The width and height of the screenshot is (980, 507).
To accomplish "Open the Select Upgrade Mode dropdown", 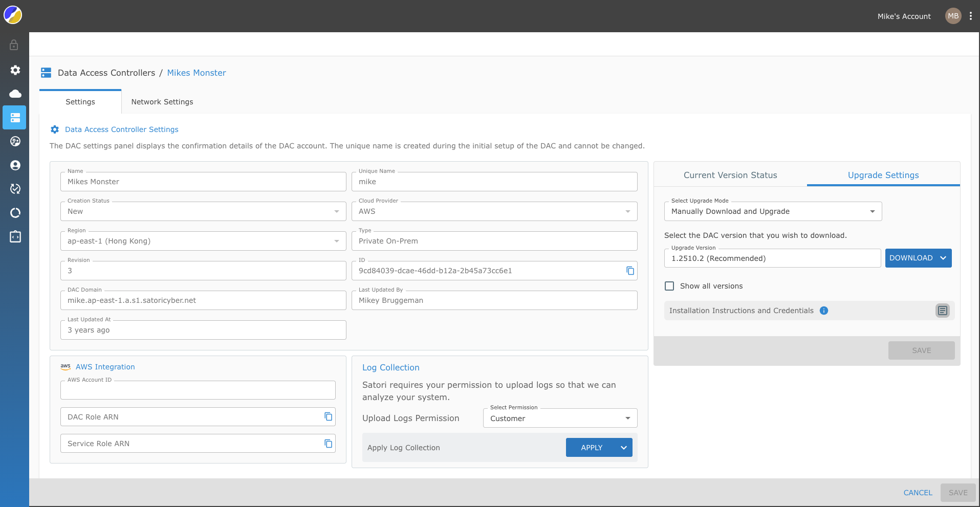I will 773,211.
